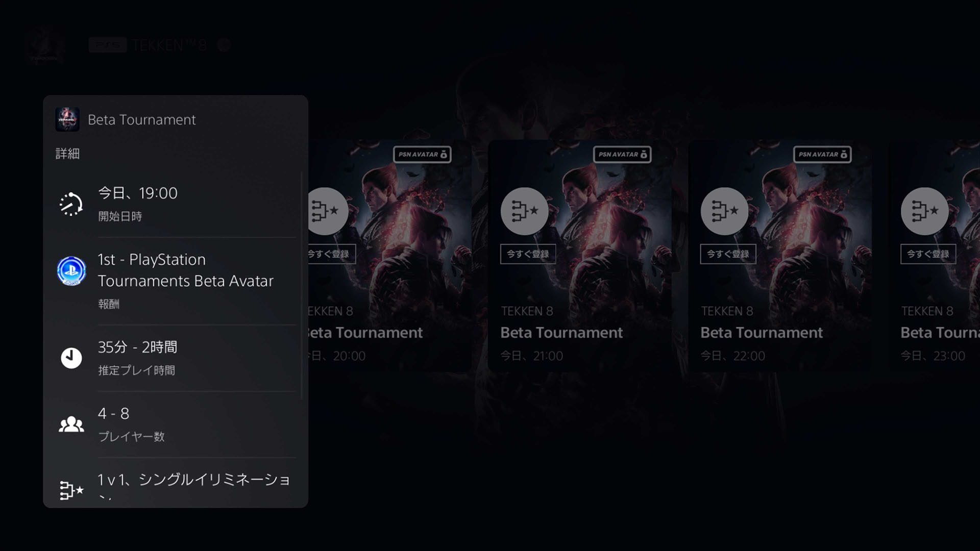Click the player count people icon
The width and height of the screenshot is (980, 551).
(x=71, y=424)
